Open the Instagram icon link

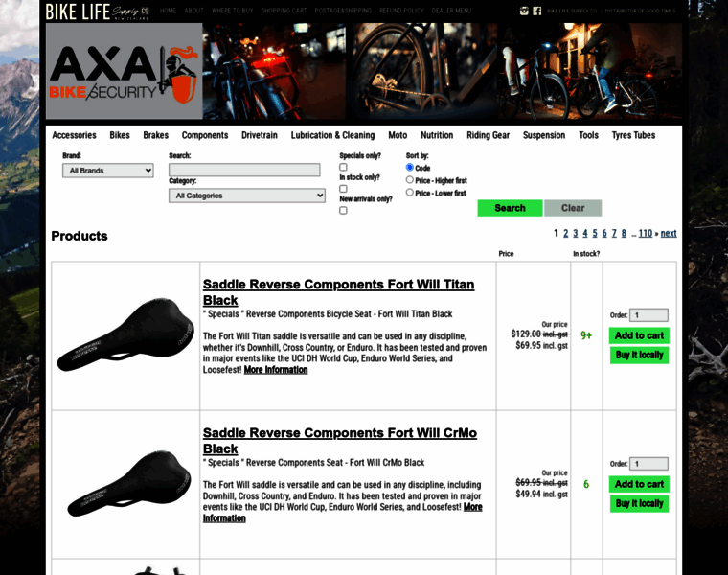(x=524, y=11)
